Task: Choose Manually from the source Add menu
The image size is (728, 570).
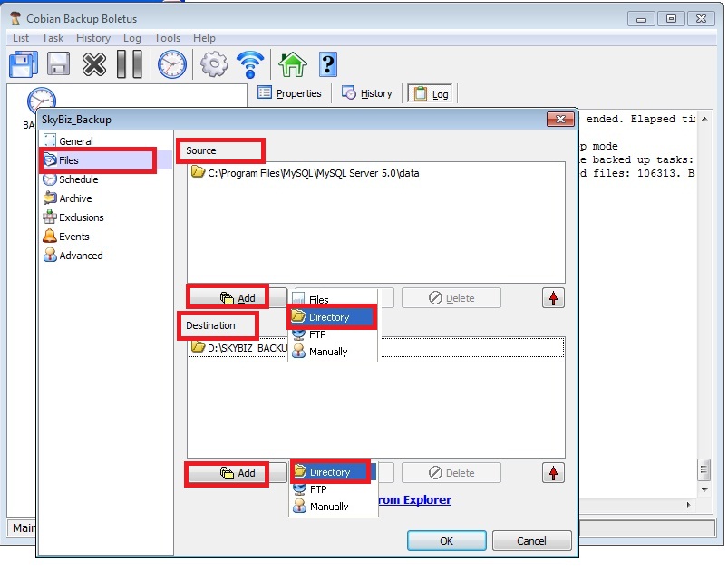Action: pos(328,352)
